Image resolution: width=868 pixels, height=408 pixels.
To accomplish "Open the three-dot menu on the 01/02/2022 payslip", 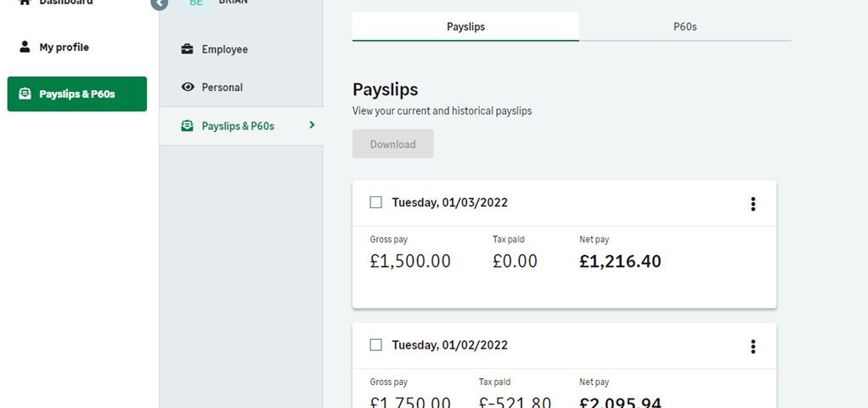I will coord(752,347).
